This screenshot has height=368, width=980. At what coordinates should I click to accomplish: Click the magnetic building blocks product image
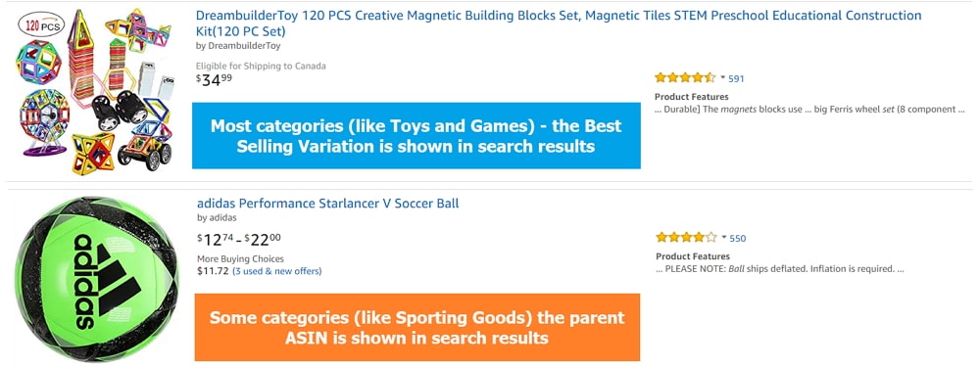[94, 91]
